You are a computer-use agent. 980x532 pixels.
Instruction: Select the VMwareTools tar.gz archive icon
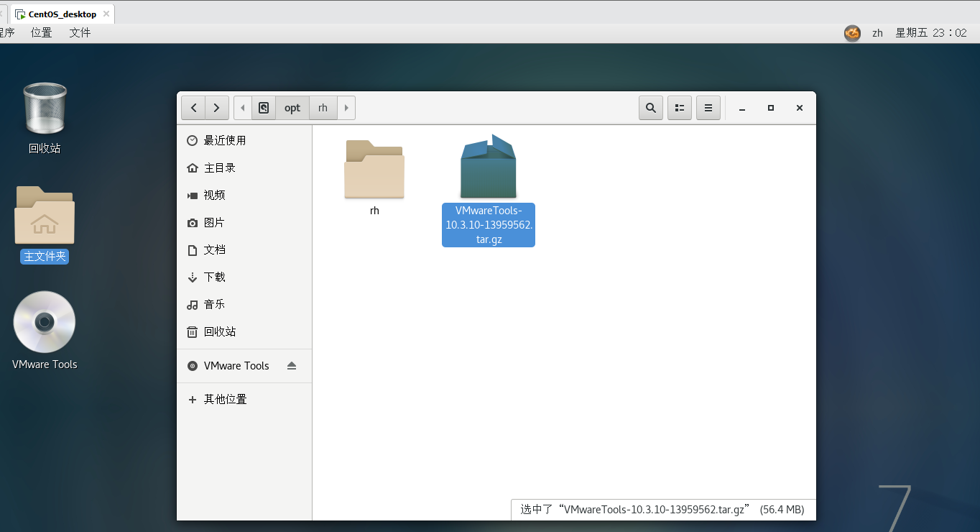[489, 166]
